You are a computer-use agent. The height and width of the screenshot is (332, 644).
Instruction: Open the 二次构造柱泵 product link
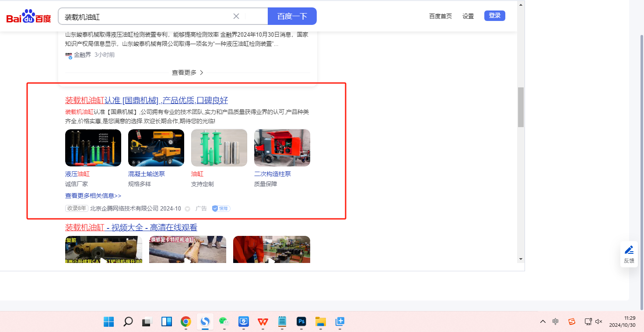[273, 174]
